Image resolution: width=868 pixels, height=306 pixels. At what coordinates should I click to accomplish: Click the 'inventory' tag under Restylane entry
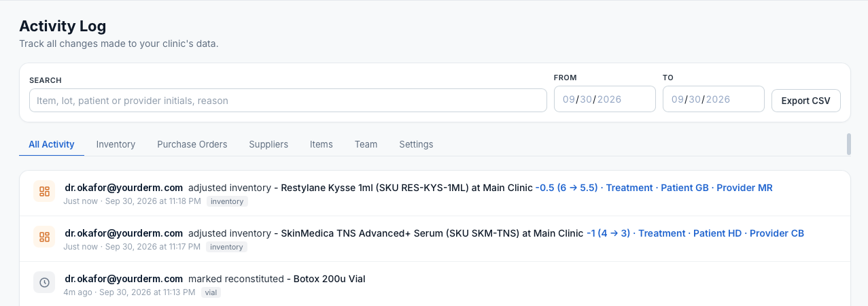227,201
